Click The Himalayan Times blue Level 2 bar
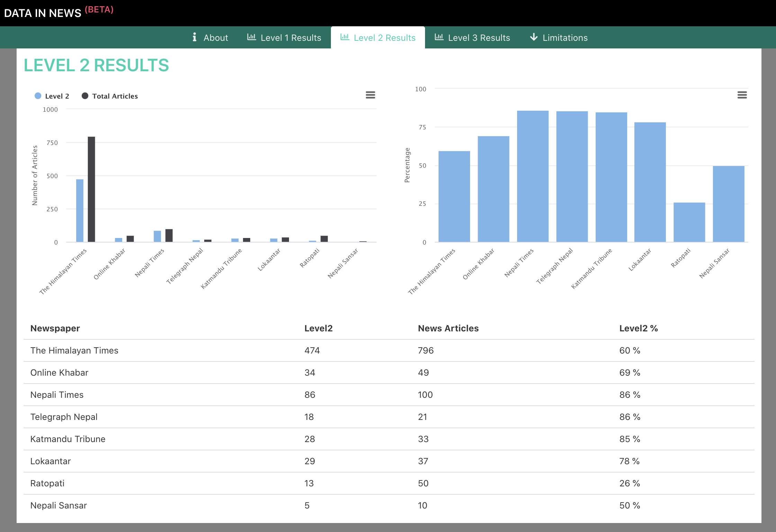The width and height of the screenshot is (776, 532). [x=80, y=211]
